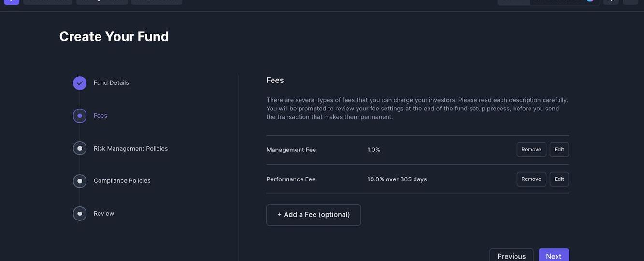Click the Fund Details checkmark step icon
The image size is (644, 261).
(x=80, y=83)
